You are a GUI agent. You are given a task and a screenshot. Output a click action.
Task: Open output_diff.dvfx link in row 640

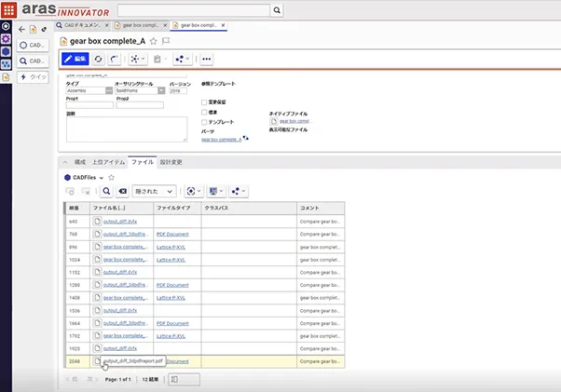pos(120,222)
